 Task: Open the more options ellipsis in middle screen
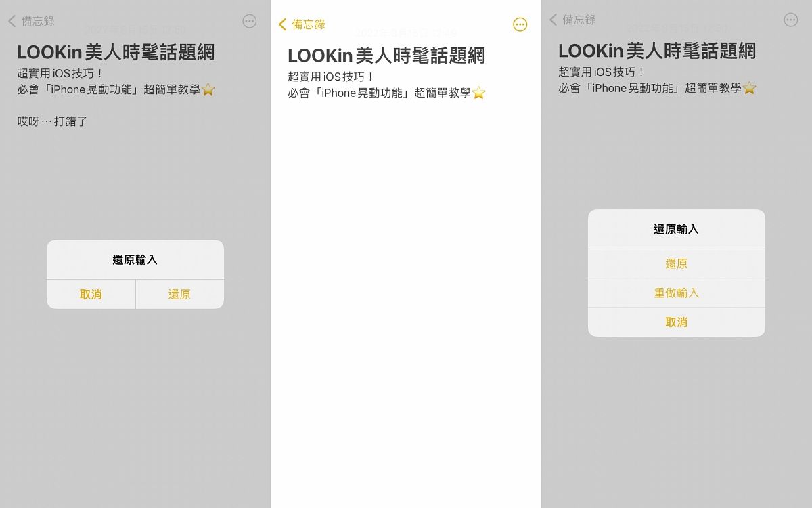click(x=520, y=24)
